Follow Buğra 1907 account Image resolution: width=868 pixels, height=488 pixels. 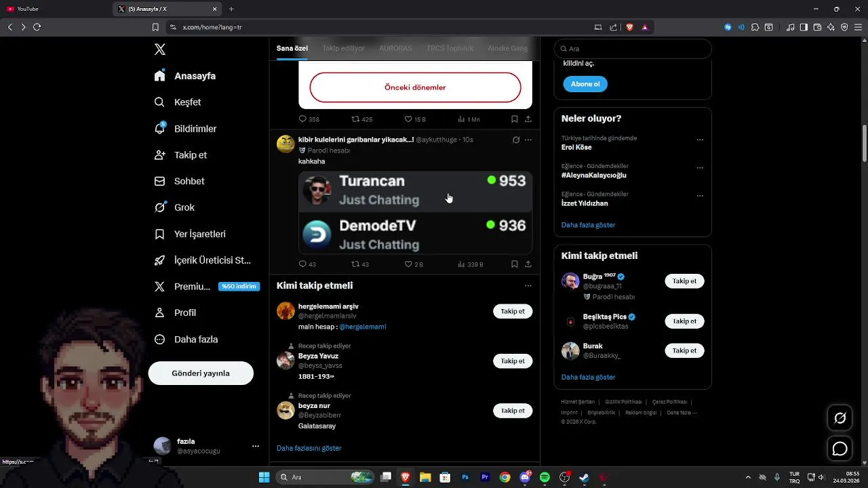tap(684, 281)
